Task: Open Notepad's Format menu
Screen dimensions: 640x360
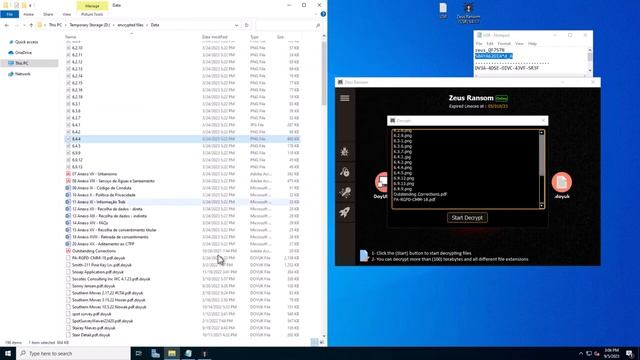Action: coord(504,44)
